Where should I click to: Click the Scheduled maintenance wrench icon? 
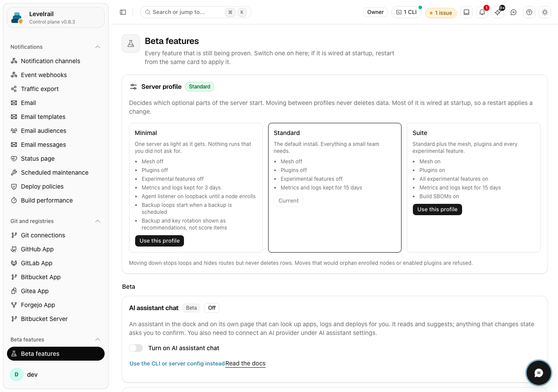click(x=14, y=172)
